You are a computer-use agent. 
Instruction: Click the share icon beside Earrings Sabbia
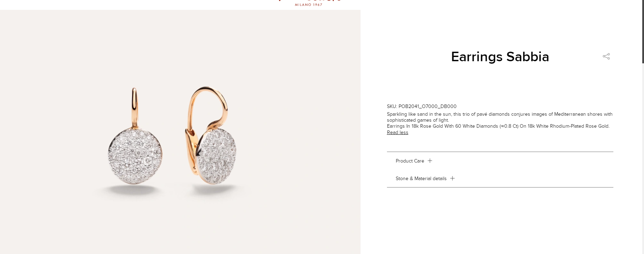(606, 56)
